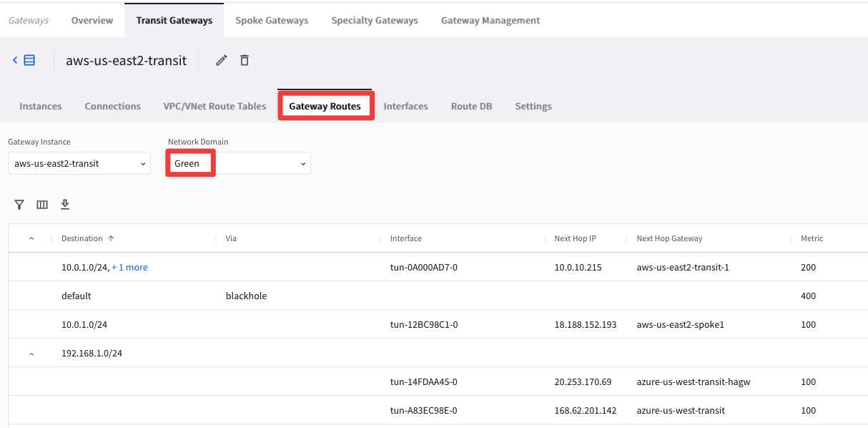868x428 pixels.
Task: Go back using the list icon arrow
Action: 24,61
